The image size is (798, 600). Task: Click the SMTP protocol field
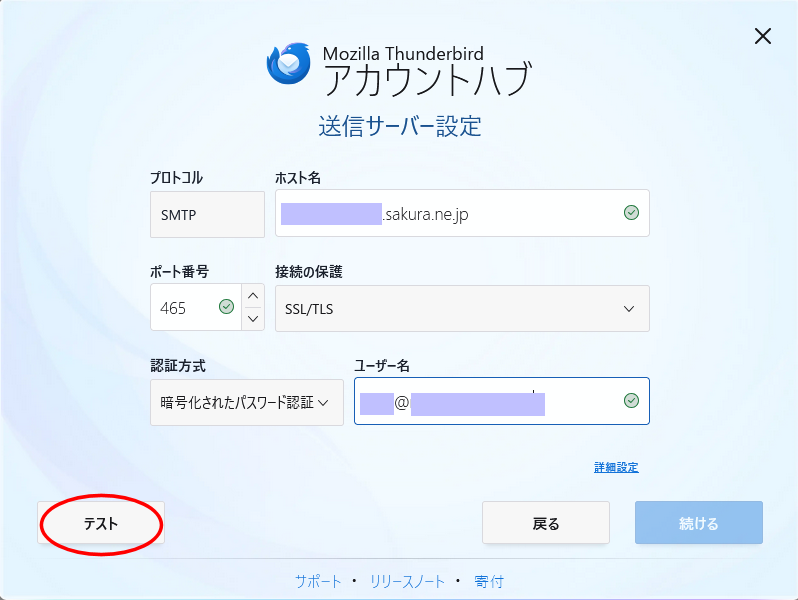pos(207,214)
